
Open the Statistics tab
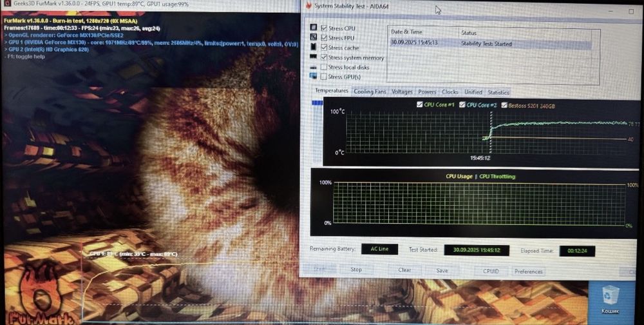point(498,92)
